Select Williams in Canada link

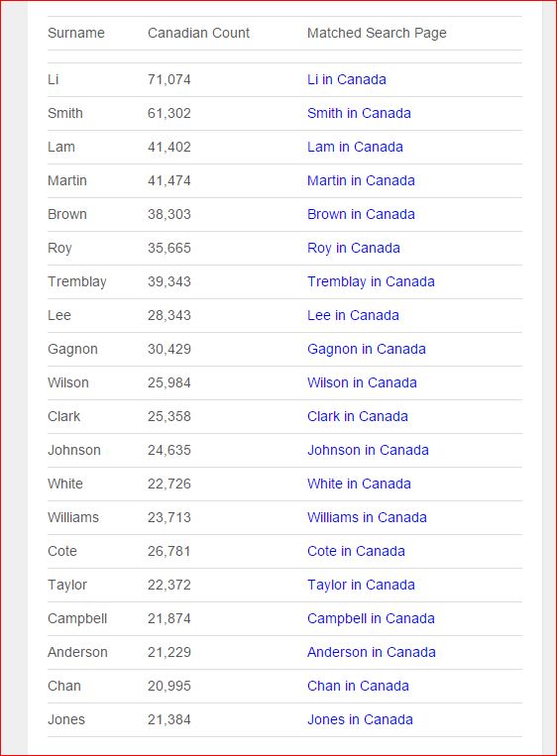(367, 518)
